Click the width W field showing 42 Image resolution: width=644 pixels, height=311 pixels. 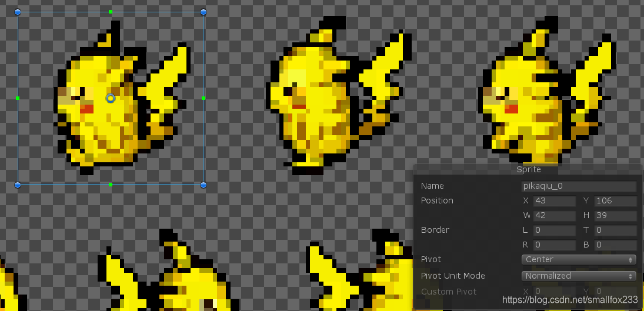(554, 215)
